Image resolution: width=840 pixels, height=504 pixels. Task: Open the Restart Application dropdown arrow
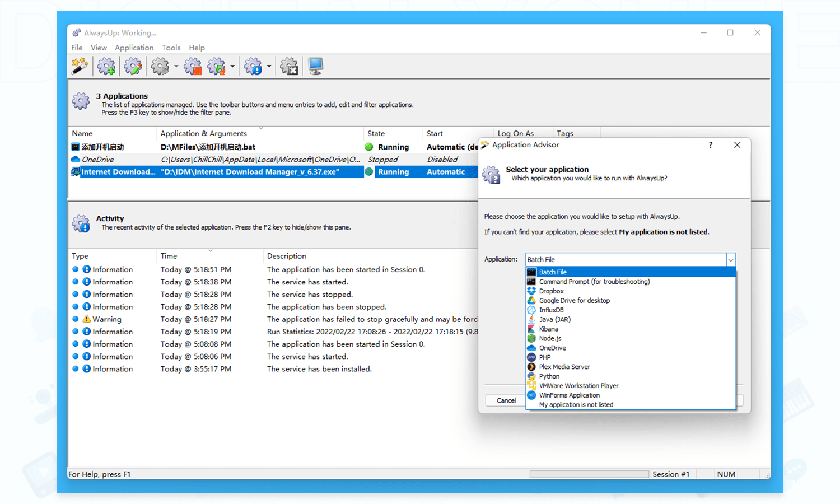232,67
